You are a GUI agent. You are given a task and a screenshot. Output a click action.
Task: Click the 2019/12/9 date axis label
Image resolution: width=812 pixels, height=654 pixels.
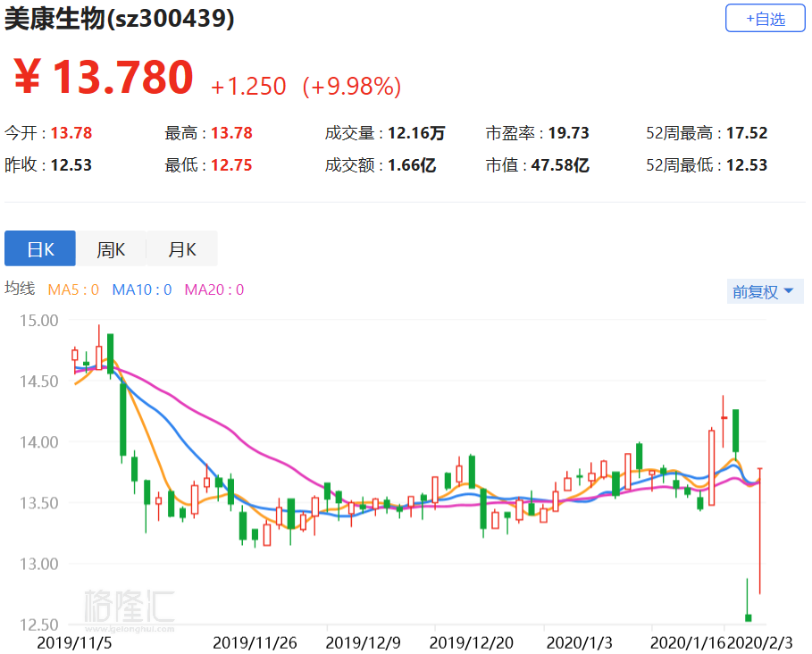pyautogui.click(x=363, y=643)
